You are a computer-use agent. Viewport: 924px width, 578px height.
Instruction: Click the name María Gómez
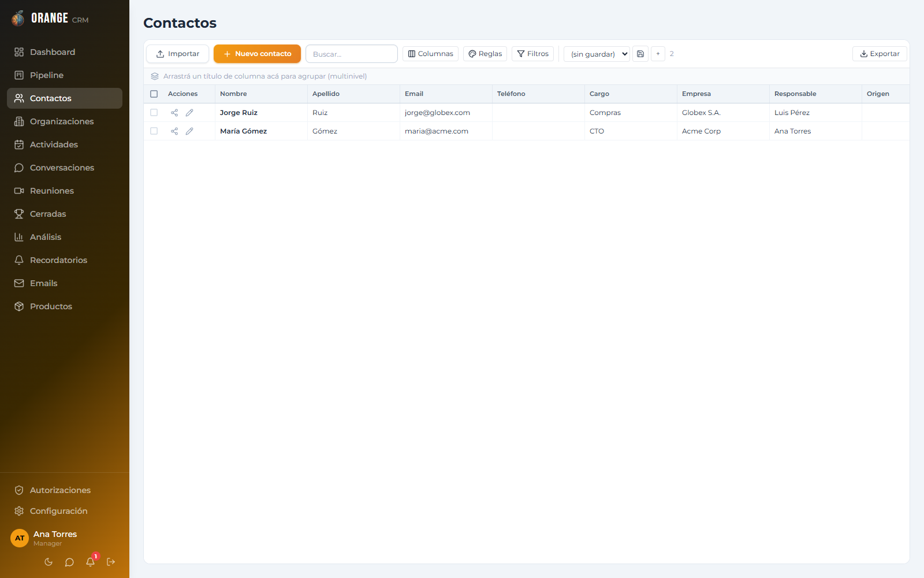(x=243, y=131)
